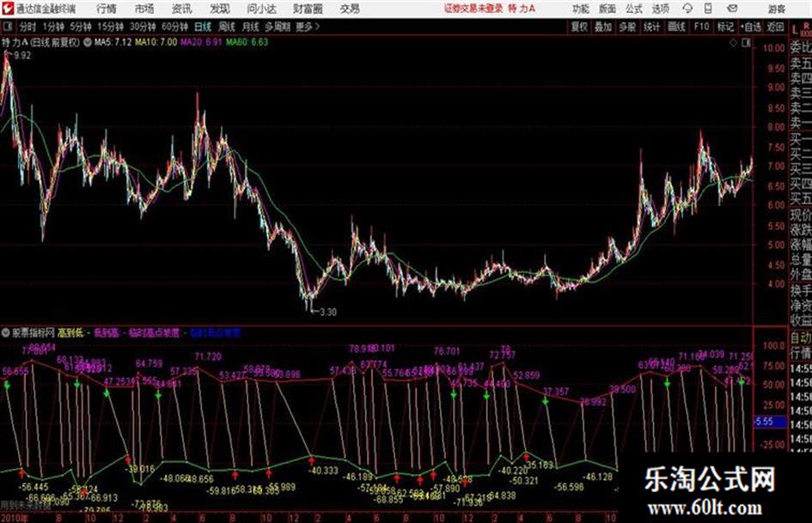The image size is (812, 523).
Task: Click the -40.333 trough label in indicator
Action: (323, 470)
